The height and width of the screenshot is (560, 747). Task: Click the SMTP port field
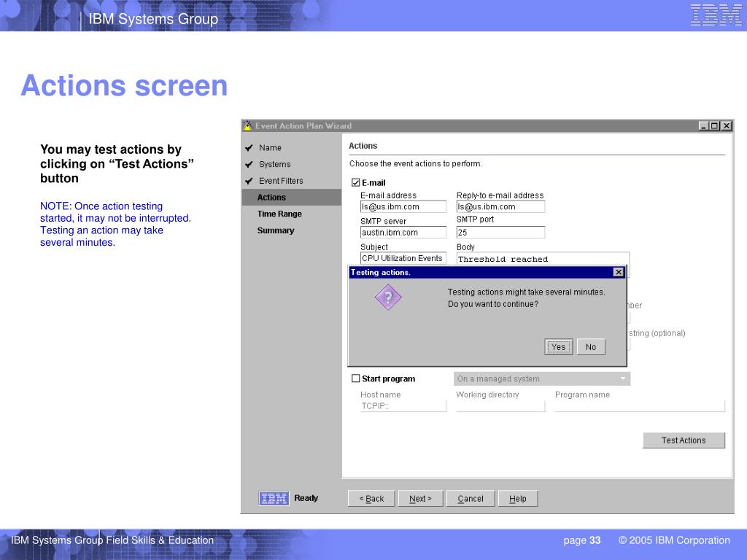click(500, 233)
